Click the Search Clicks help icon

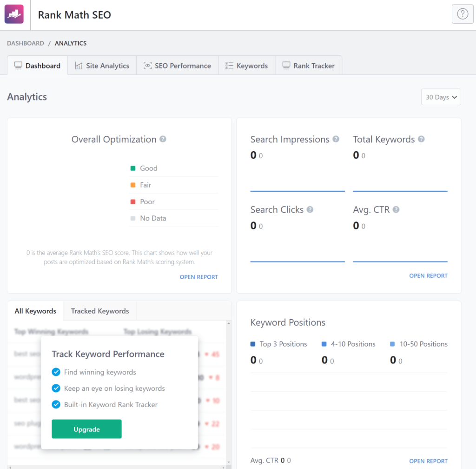pos(310,210)
